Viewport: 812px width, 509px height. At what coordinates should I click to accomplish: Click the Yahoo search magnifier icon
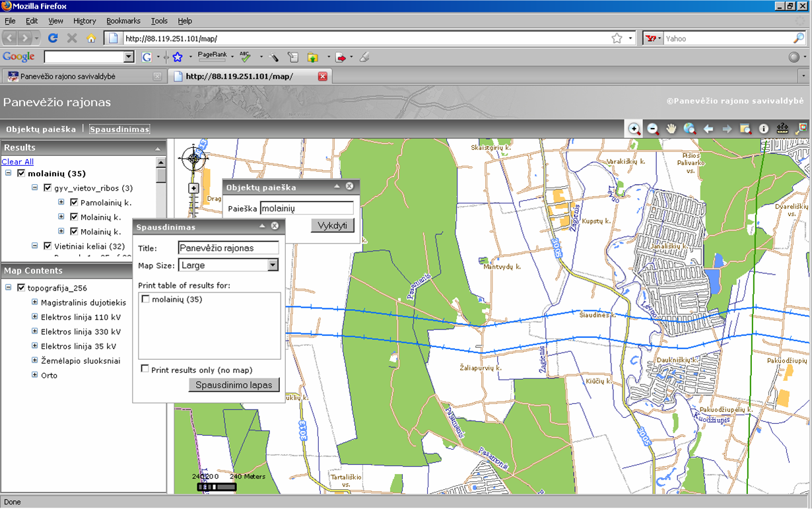[799, 38]
